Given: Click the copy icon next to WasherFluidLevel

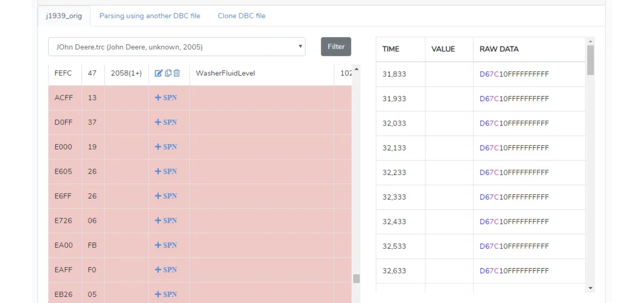Looking at the screenshot, I should click(x=168, y=73).
